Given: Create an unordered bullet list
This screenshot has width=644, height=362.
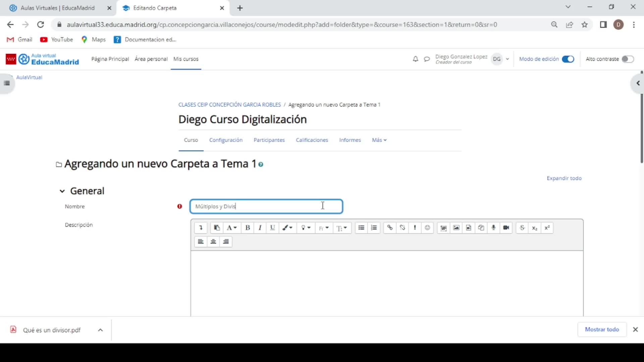Looking at the screenshot, I should (x=361, y=228).
